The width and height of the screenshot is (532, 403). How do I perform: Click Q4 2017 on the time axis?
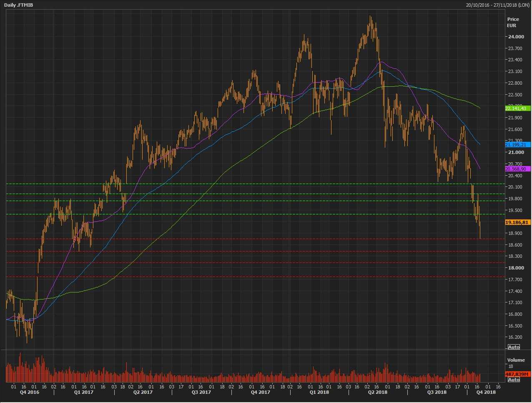click(x=261, y=392)
